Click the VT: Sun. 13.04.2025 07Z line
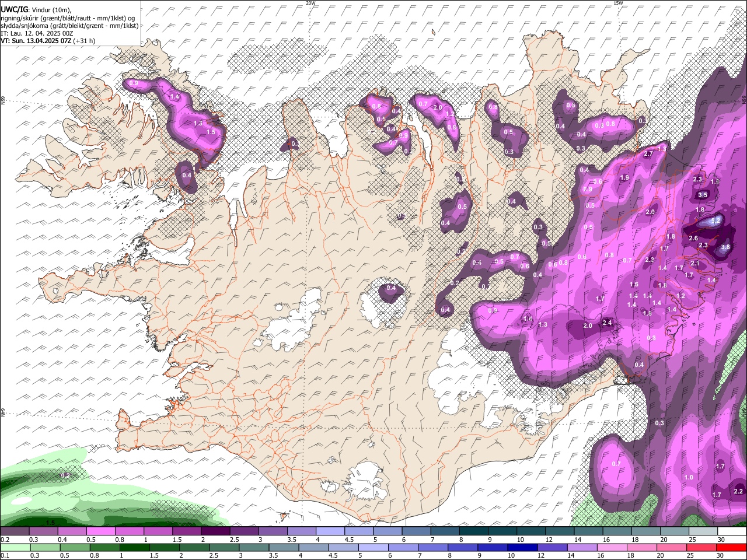This screenshot has width=747, height=560. coord(48,41)
